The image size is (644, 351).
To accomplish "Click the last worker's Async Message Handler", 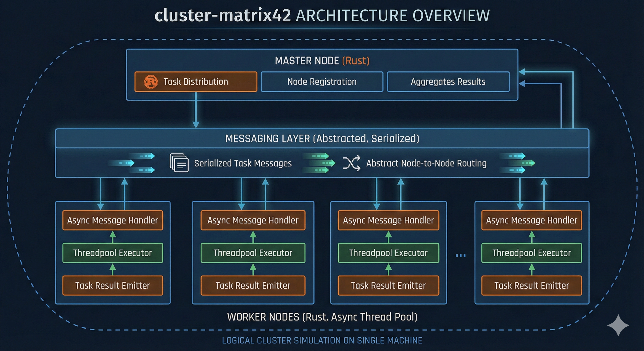I will pos(531,220).
